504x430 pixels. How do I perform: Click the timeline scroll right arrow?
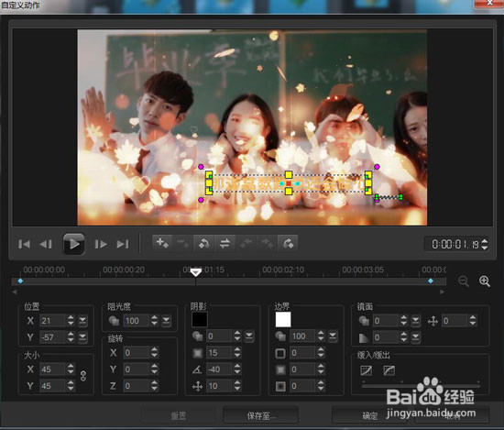(x=443, y=292)
